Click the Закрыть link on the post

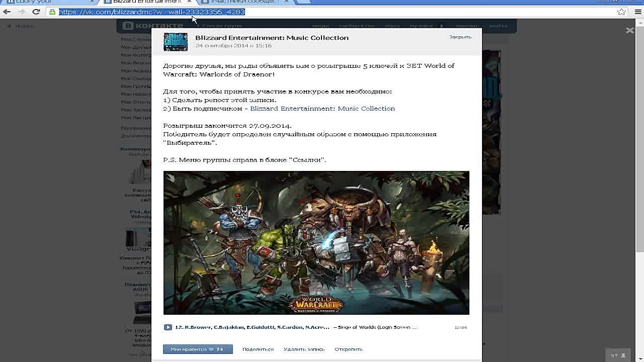click(460, 37)
